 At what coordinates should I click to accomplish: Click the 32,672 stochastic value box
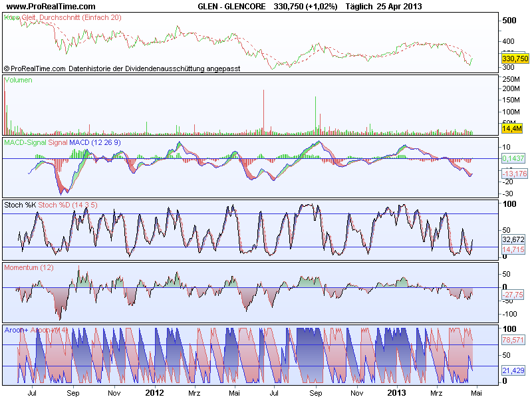pos(513,239)
